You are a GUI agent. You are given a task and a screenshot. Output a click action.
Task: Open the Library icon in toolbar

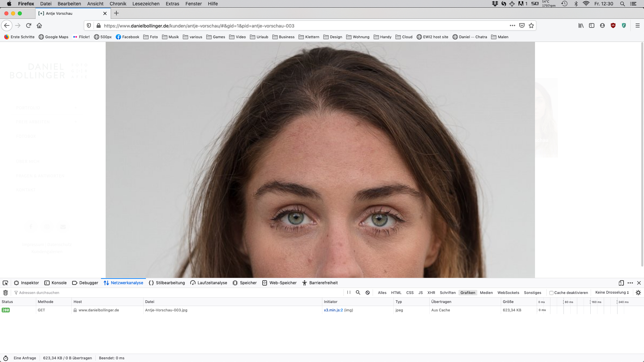point(581,25)
